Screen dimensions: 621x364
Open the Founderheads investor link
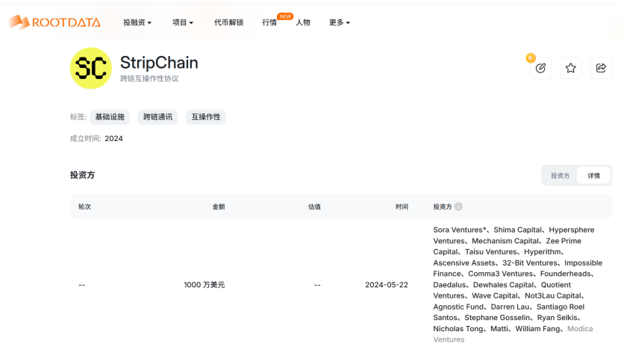[x=565, y=274]
